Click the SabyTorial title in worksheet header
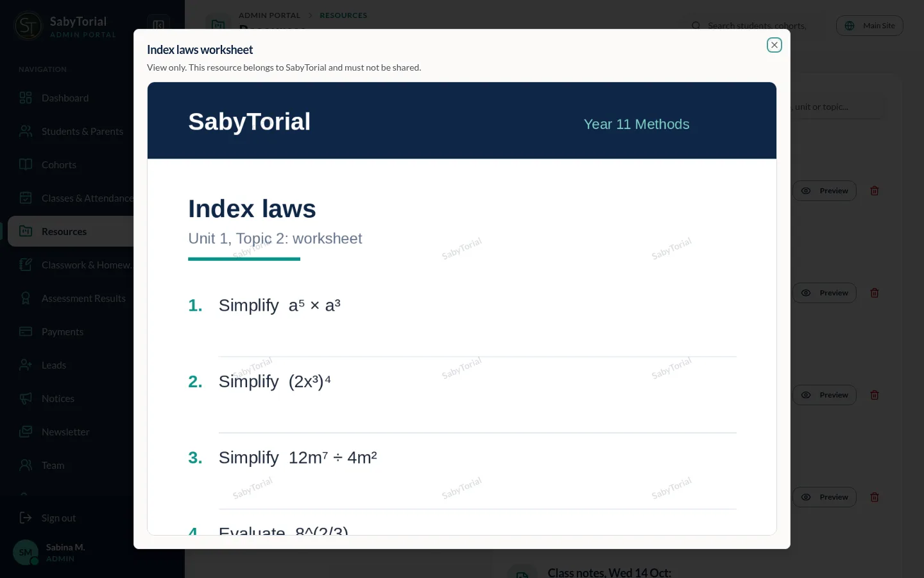Viewport: 924px width, 578px height. 250,122
